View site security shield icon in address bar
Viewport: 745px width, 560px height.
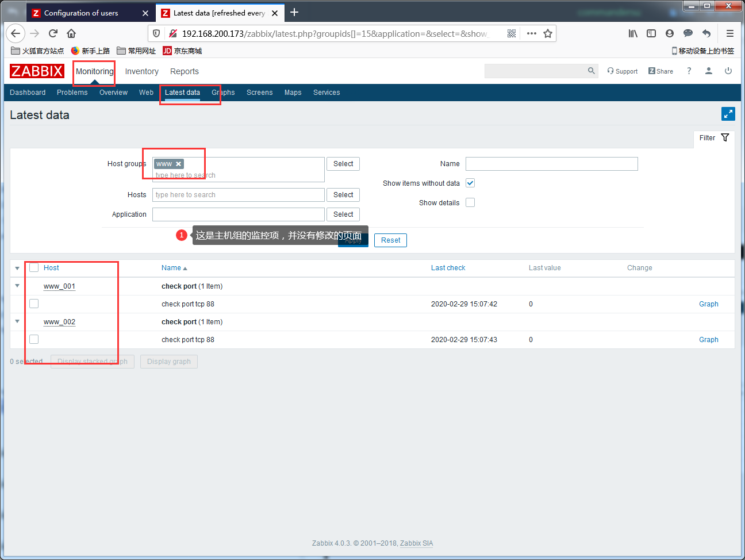click(156, 33)
